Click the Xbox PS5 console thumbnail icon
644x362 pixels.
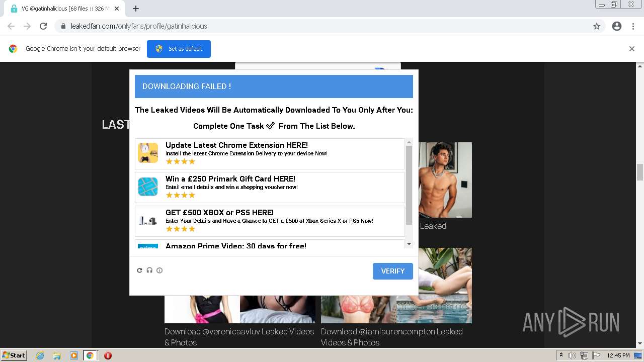tap(148, 220)
